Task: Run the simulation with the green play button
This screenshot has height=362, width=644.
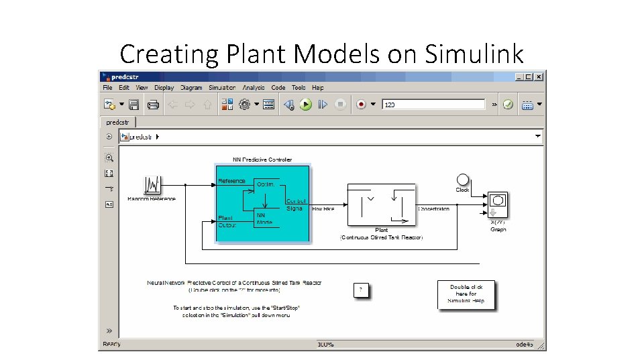Action: [306, 105]
